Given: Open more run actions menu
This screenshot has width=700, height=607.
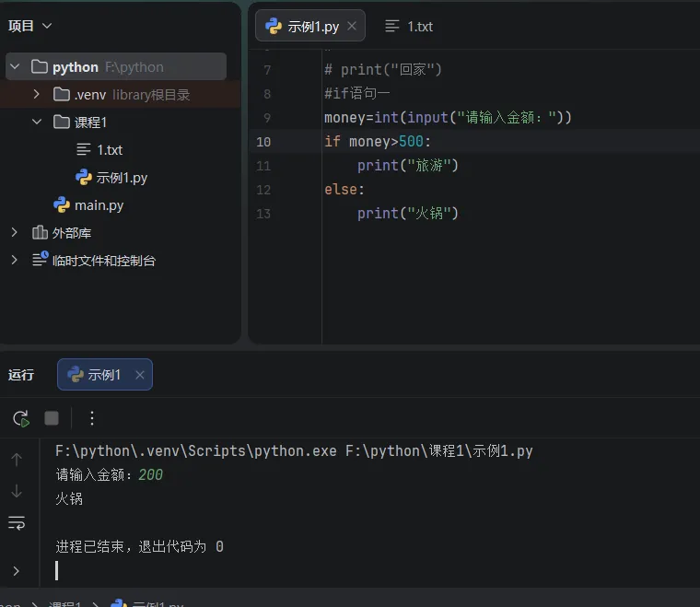Looking at the screenshot, I should tap(92, 419).
